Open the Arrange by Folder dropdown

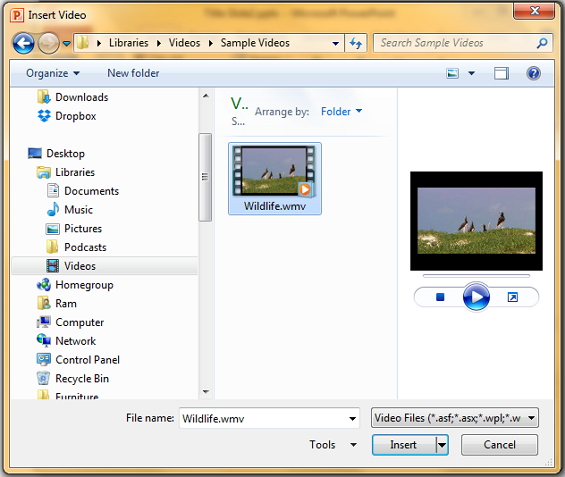click(342, 111)
